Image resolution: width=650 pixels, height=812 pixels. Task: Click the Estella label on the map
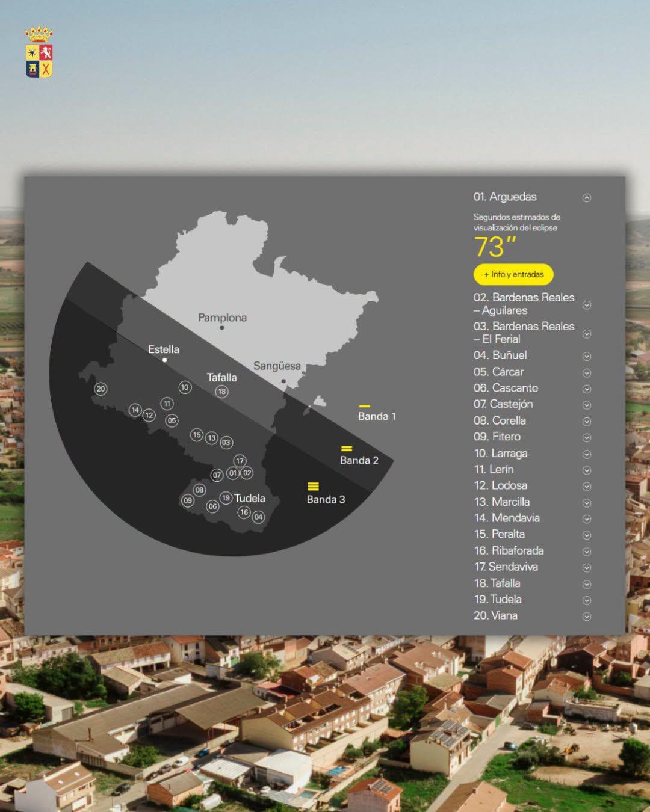tap(164, 349)
